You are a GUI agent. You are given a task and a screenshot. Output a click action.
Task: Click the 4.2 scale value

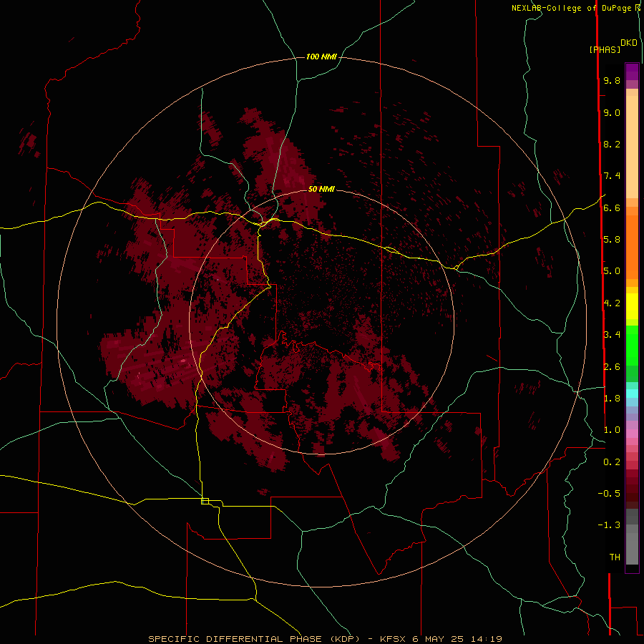[612, 303]
